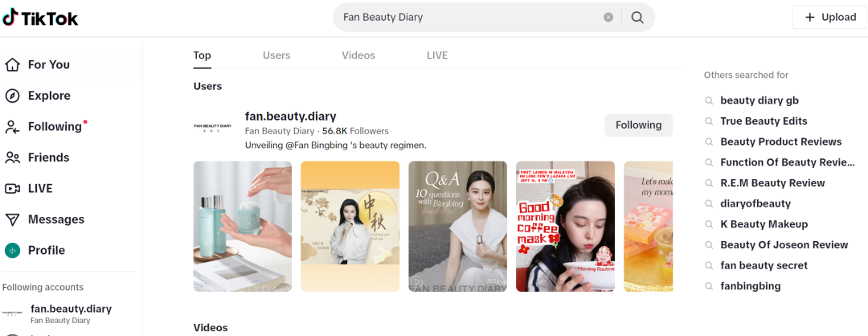
Task: Select search icon beside 'True Beauty Edits'
Action: (x=709, y=121)
